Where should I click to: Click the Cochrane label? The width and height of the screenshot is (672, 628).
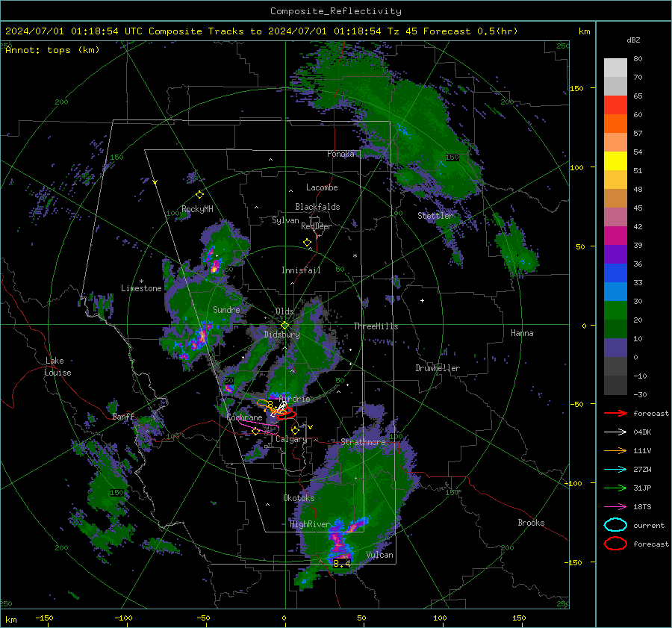(244, 417)
